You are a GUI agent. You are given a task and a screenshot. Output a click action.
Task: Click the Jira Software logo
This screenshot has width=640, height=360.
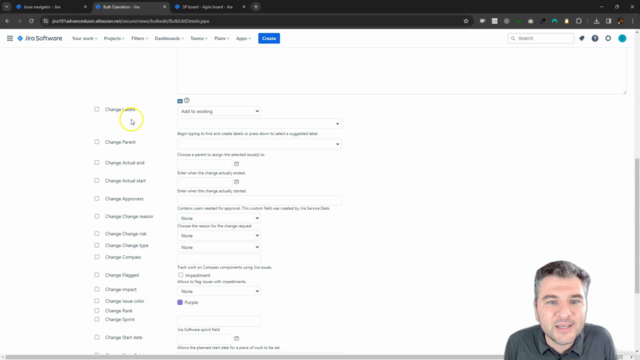40,38
